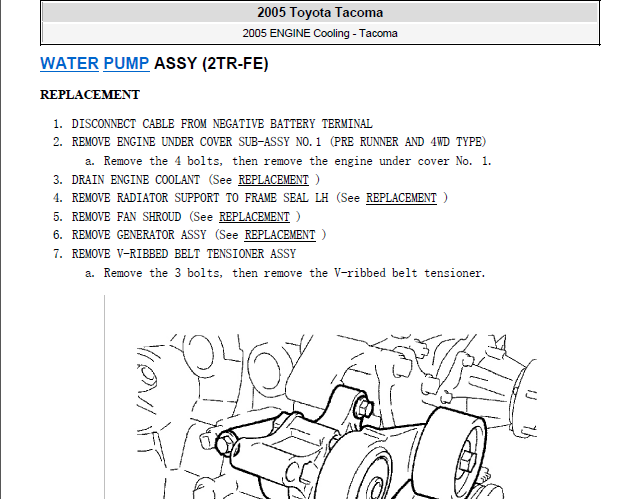630x499 pixels.
Task: Click 'ASSY (2TR-FE)' in the heading
Action: click(211, 63)
